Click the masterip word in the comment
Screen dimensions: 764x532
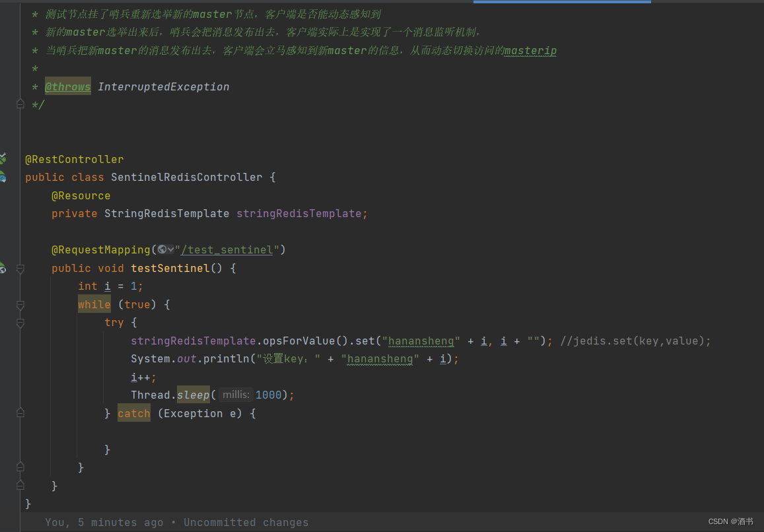coord(530,51)
